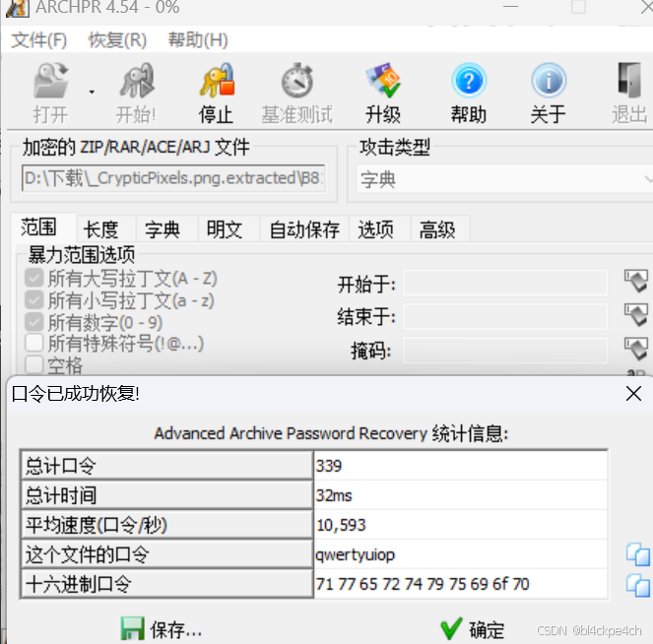Stop the attack with 停止 icon
This screenshot has height=644, width=653.
pyautogui.click(x=217, y=81)
